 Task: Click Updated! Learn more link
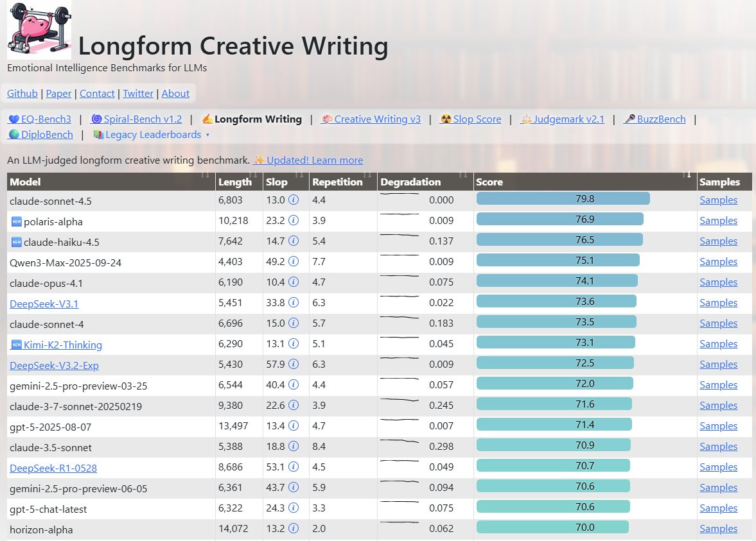tap(308, 160)
